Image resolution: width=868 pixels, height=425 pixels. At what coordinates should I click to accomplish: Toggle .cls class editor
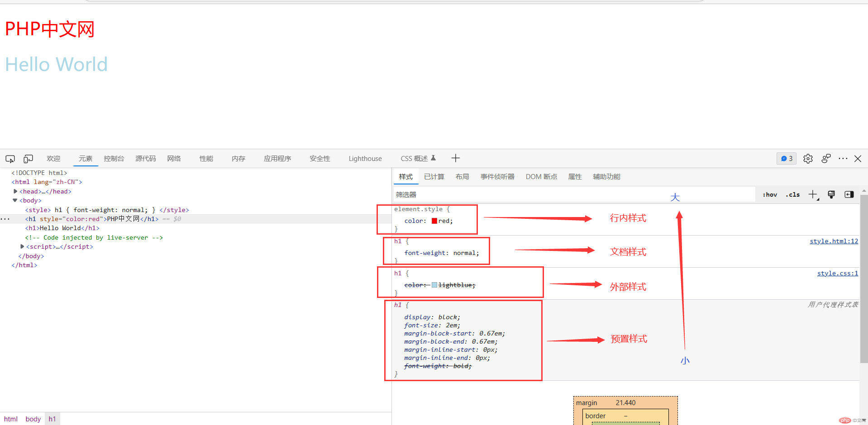(793, 195)
